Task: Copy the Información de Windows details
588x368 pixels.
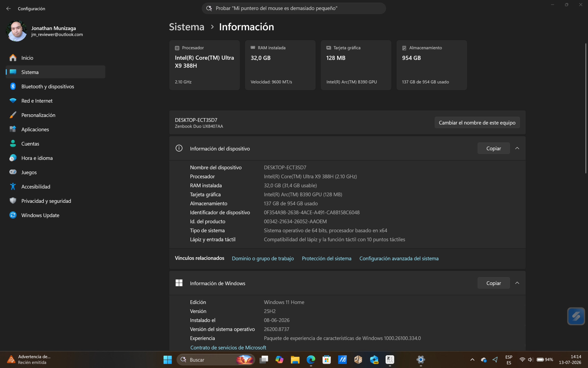Action: (x=493, y=283)
